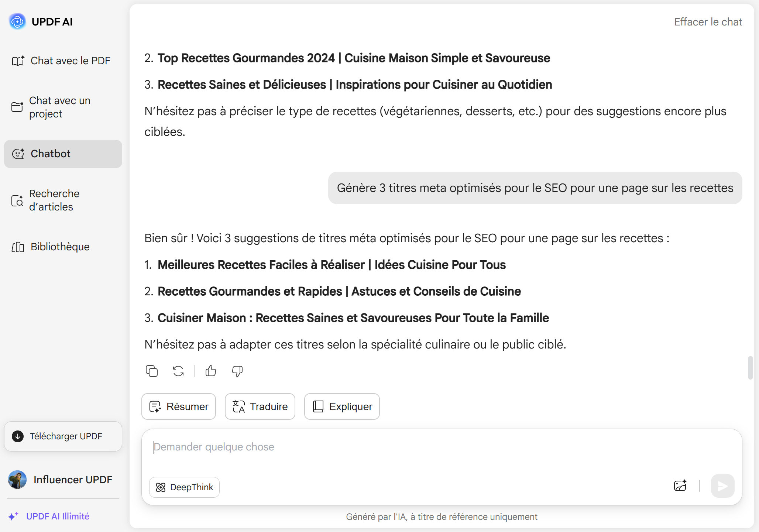Click the image upload icon in input box

click(680, 485)
